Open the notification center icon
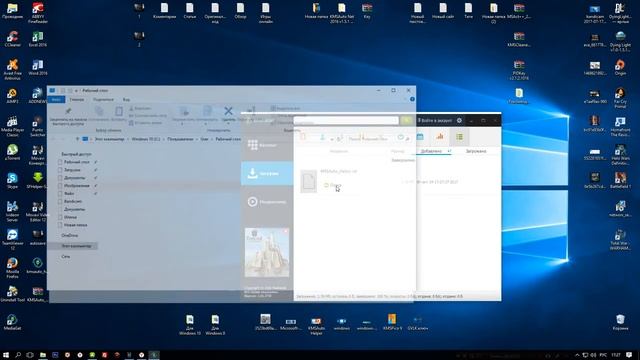This screenshot has height=360, width=640. [629, 356]
